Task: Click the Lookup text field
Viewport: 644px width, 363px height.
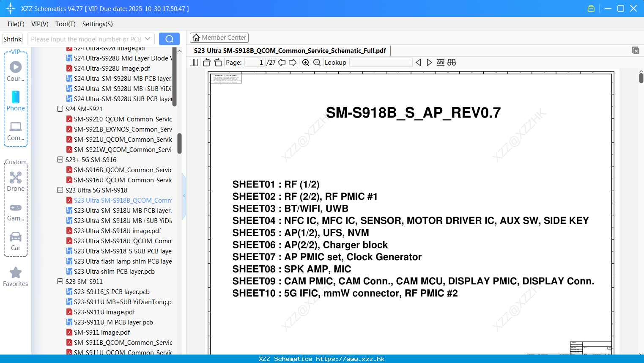Action: point(381,63)
